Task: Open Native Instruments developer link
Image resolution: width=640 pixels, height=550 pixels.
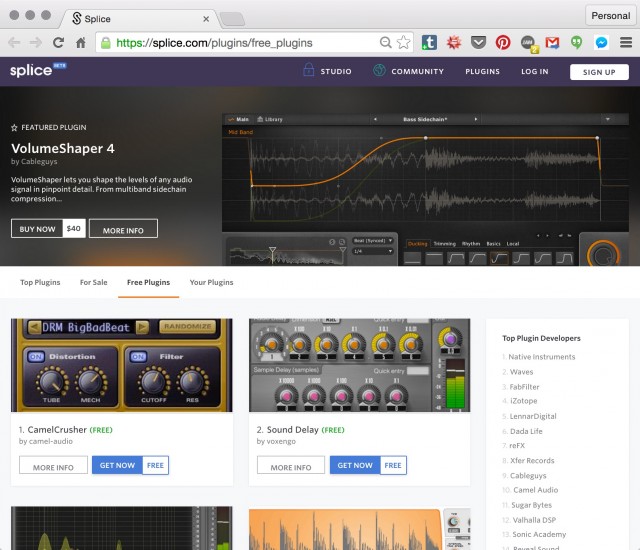Action: pos(541,357)
